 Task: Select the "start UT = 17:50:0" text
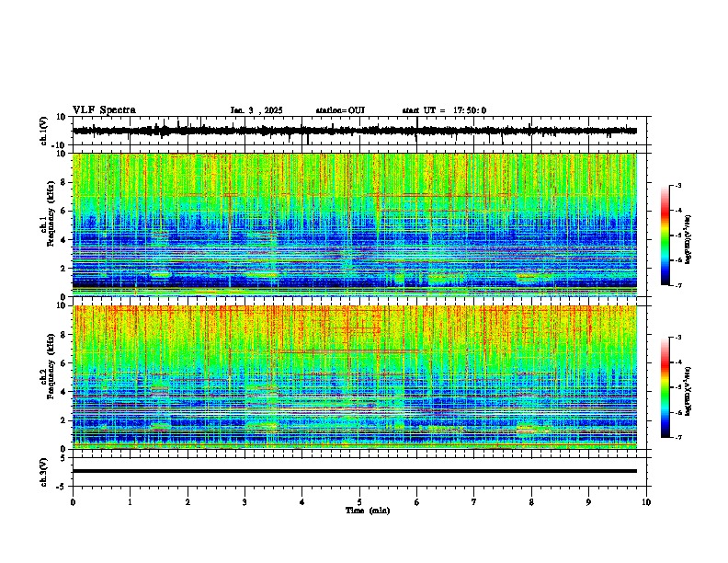[444, 110]
